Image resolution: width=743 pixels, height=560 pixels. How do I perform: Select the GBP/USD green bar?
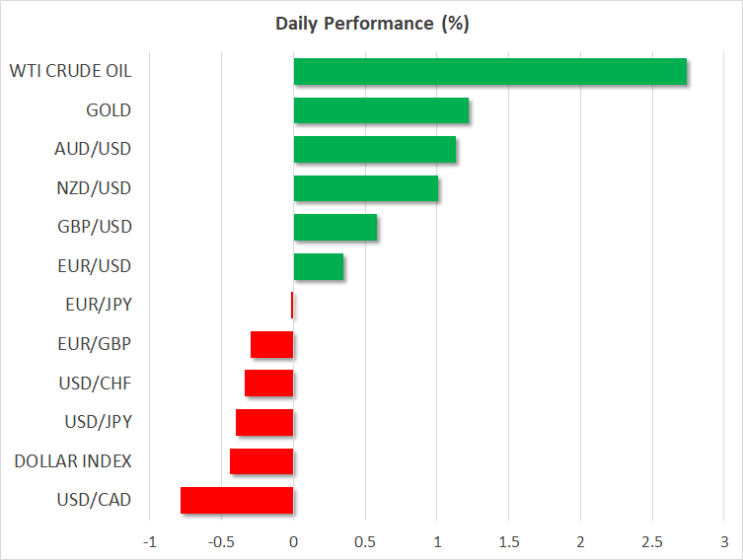point(334,228)
